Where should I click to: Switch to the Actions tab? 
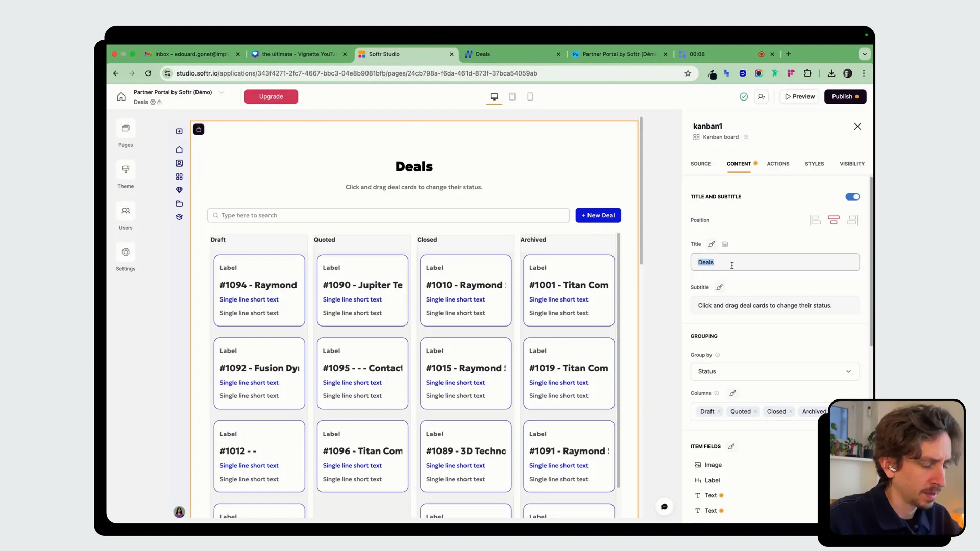point(777,164)
